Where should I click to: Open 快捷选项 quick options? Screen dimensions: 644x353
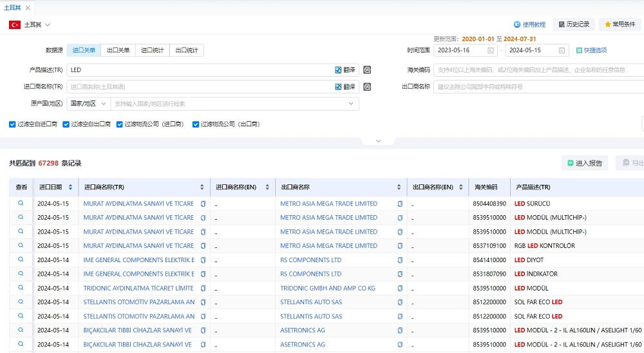pyautogui.click(x=591, y=50)
